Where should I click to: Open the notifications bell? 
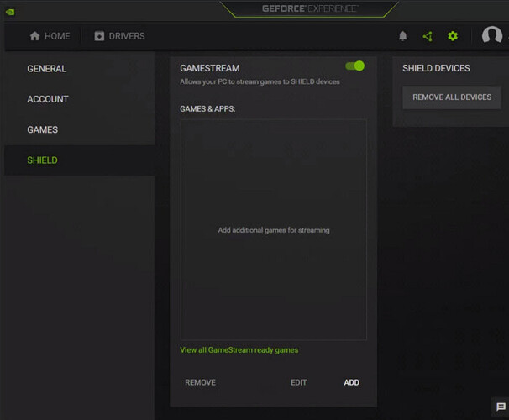(403, 36)
